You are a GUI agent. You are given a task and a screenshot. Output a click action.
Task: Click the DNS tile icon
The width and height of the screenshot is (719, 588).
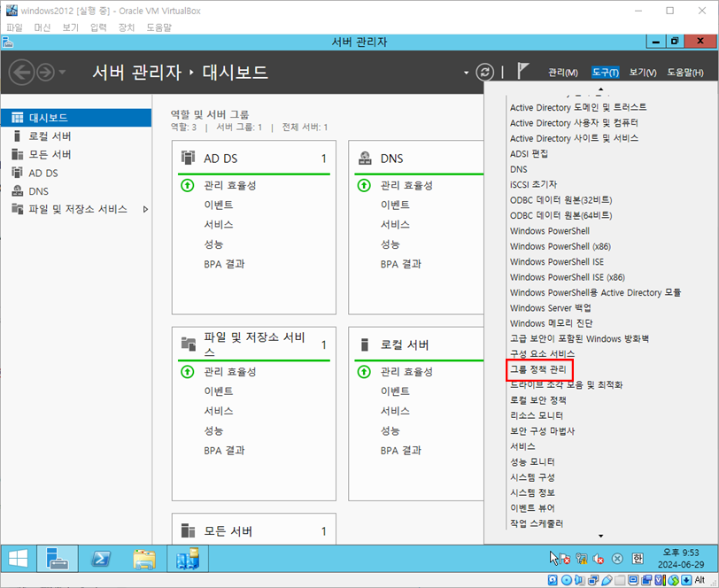[365, 158]
